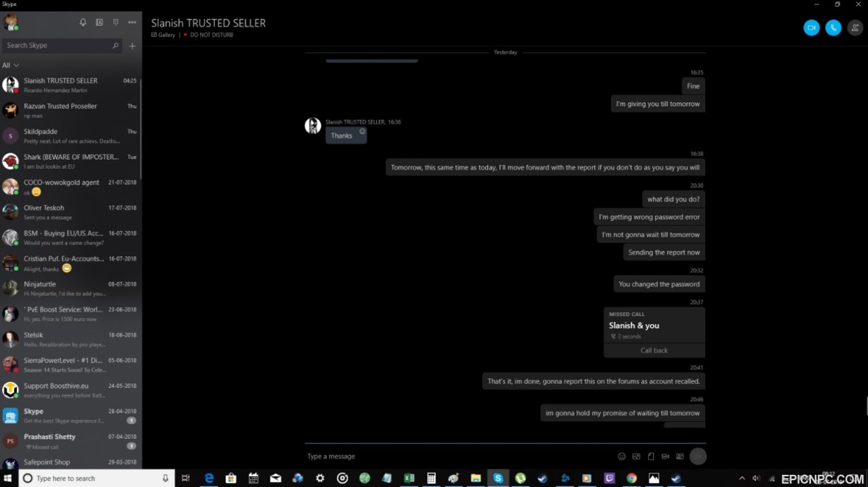
Task: Open the Skype dial pad
Action: [x=116, y=22]
